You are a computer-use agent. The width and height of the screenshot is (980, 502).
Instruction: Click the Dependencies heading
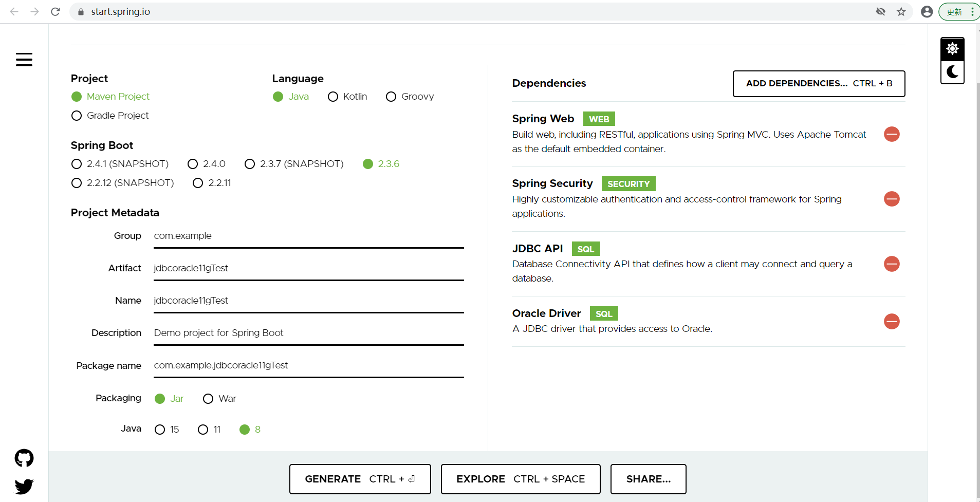coord(549,83)
